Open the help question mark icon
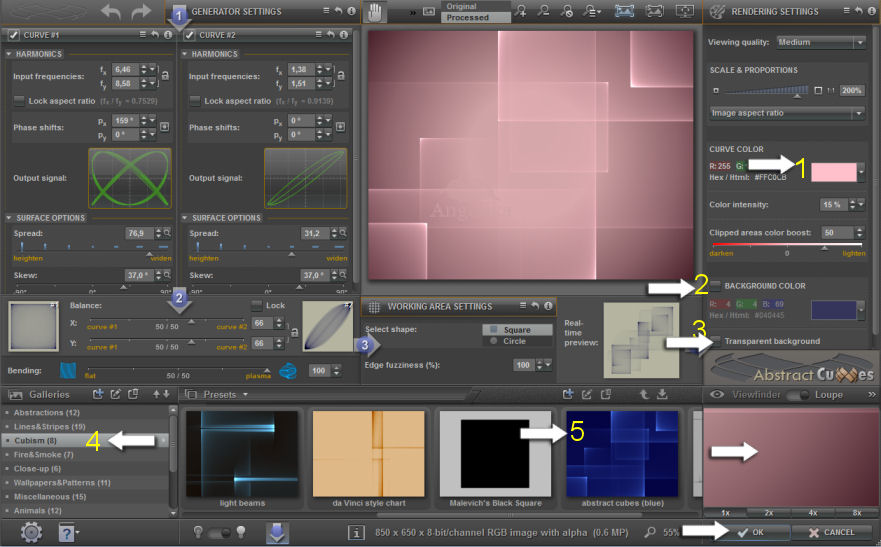Screen dimensions: 881x547 click(68, 531)
